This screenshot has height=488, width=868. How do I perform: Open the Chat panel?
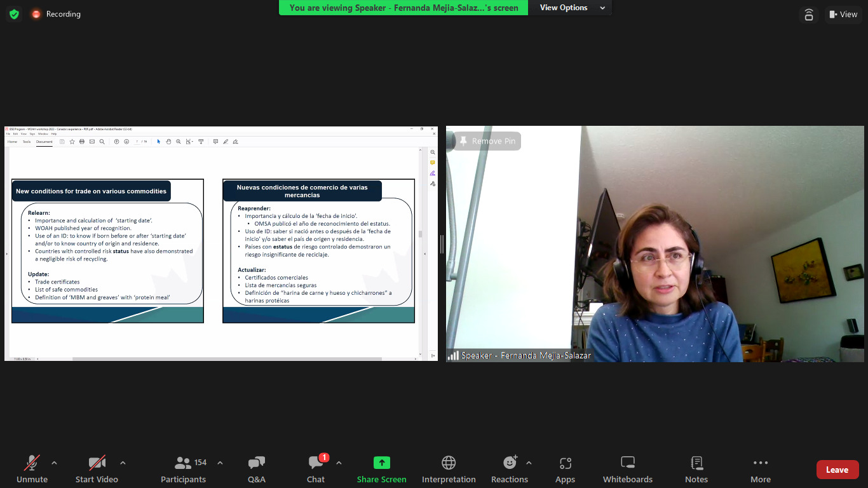coord(316,469)
